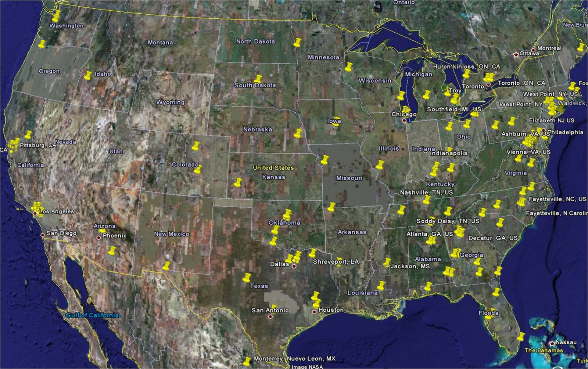Image resolution: width=588 pixels, height=369 pixels.
Task: Select the yellow pushpin in North Dakota
Action: [297, 42]
